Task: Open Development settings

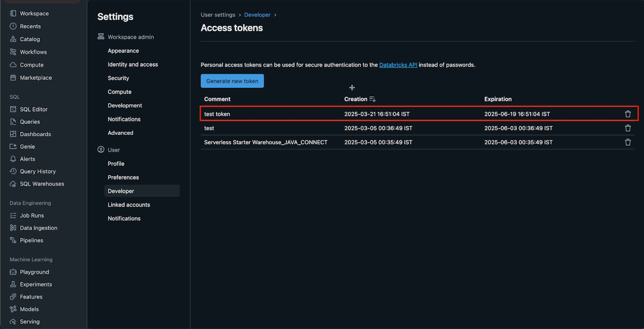Action: [125, 105]
